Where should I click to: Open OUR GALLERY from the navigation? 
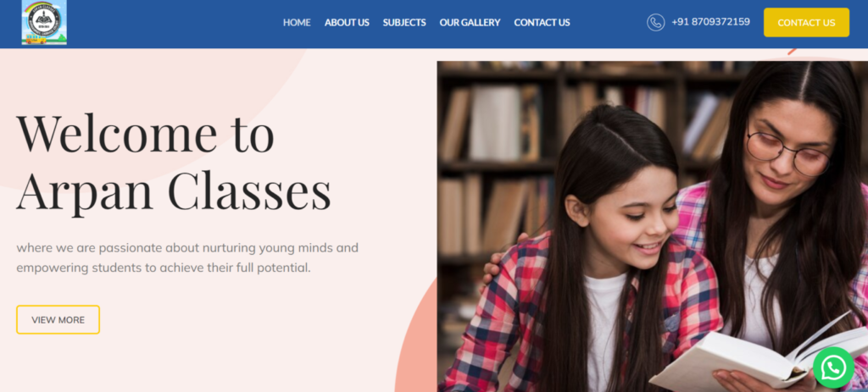(x=470, y=23)
